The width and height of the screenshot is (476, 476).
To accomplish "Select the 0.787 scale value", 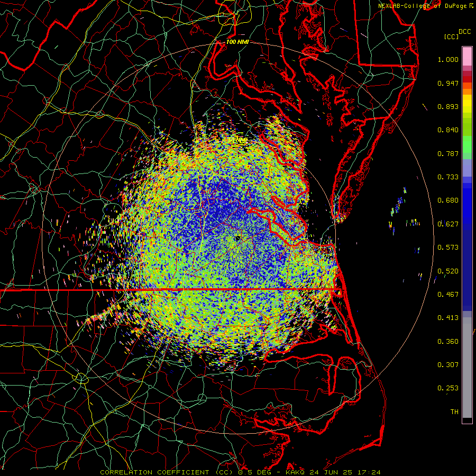I will (x=448, y=153).
